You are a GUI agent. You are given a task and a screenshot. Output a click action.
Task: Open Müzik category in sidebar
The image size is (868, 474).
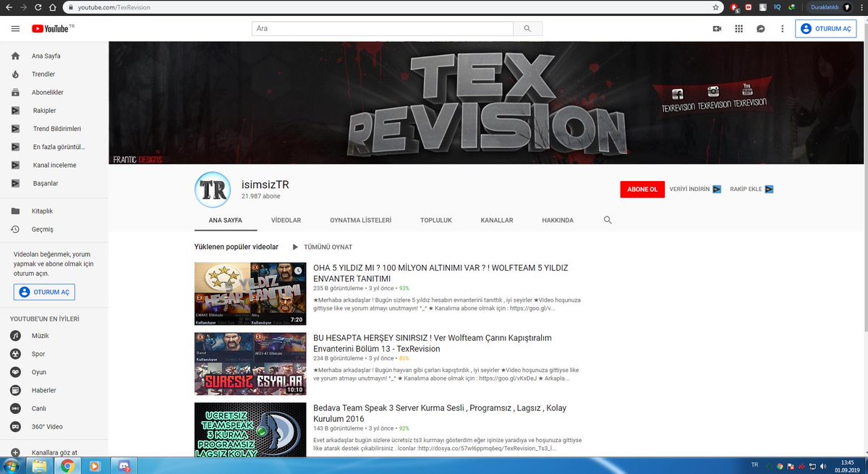(39, 336)
